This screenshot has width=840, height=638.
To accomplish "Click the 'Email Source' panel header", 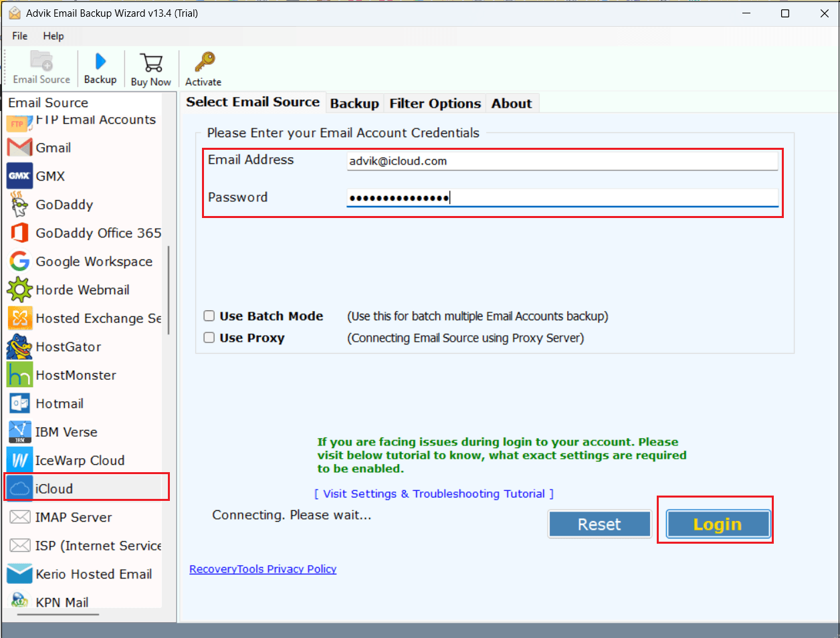I will (48, 102).
